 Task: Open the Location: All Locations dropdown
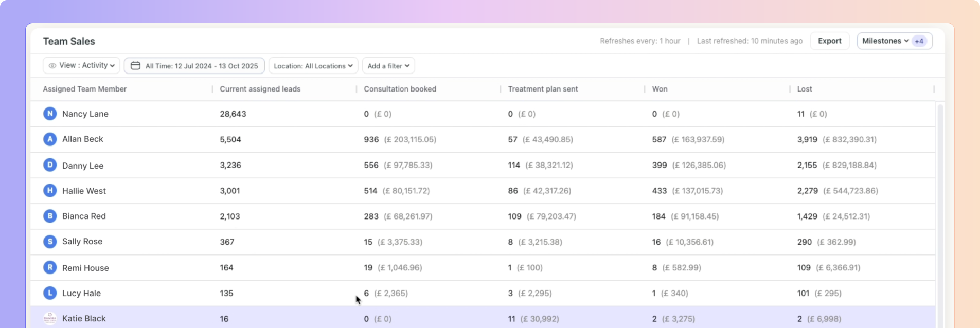coord(313,66)
